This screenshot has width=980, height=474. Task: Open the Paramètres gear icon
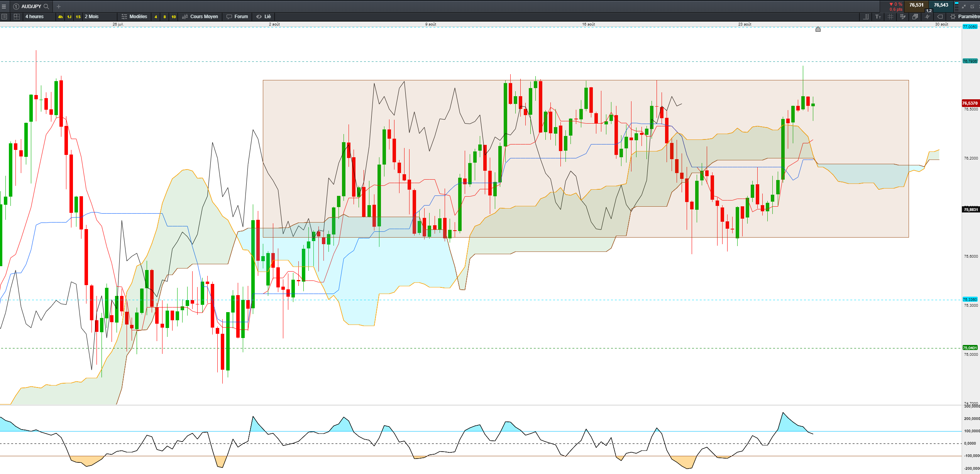[x=953, y=17]
